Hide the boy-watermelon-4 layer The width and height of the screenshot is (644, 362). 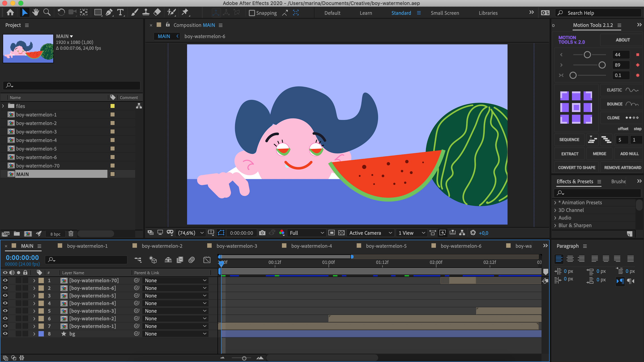tap(5, 303)
